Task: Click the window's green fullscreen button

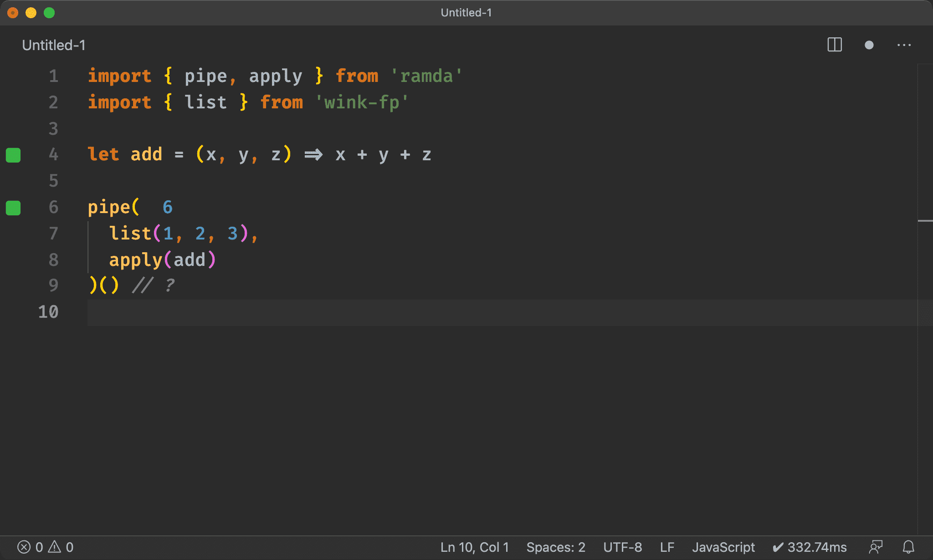Action: pyautogui.click(x=49, y=13)
